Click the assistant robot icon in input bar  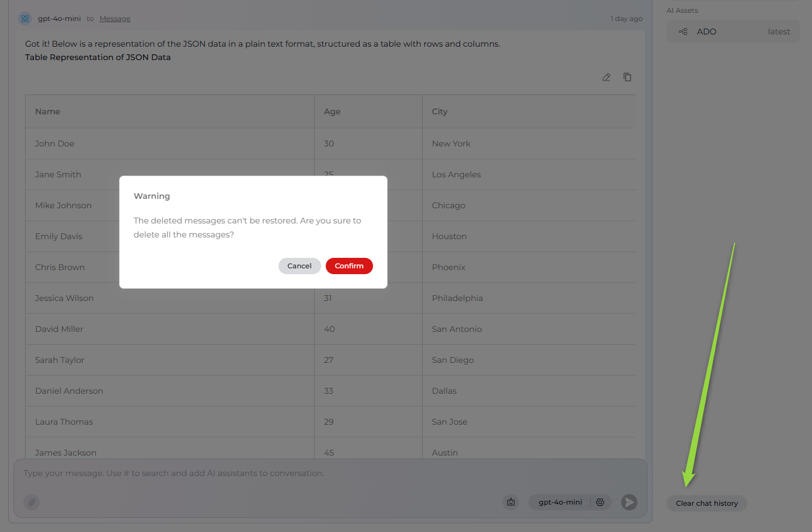click(x=511, y=502)
